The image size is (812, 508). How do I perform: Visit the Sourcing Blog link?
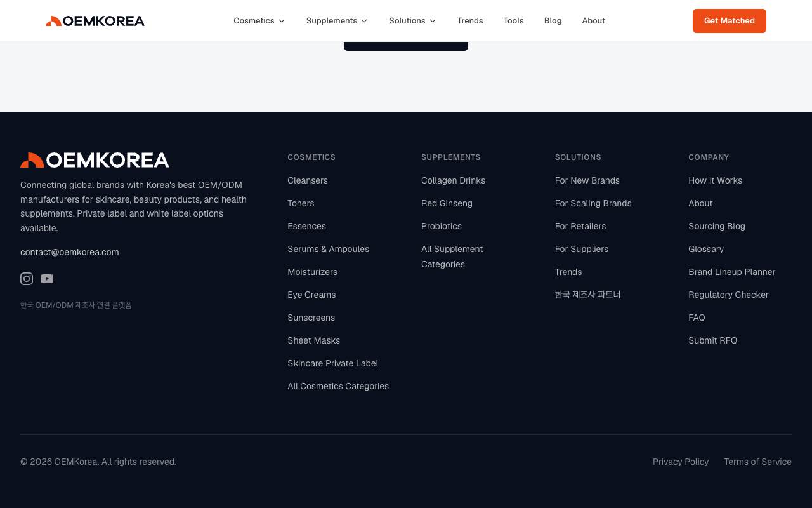717,226
